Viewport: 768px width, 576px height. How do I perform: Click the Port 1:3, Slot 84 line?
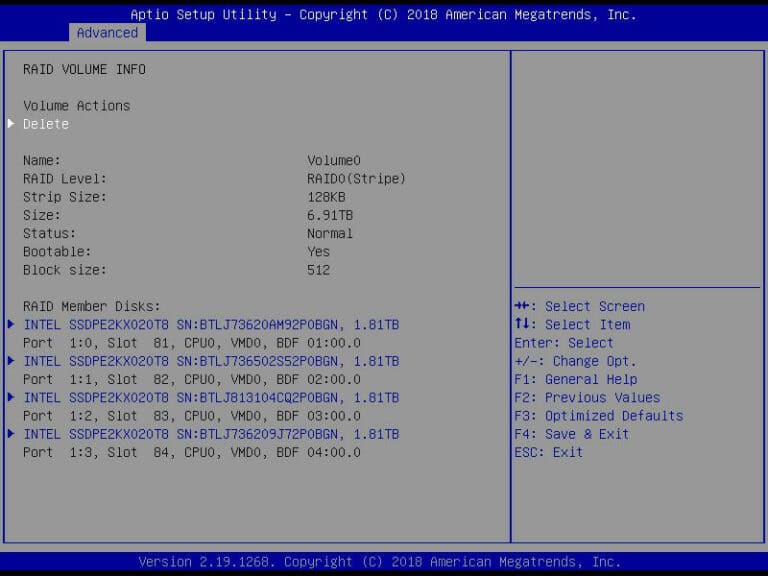coord(192,453)
